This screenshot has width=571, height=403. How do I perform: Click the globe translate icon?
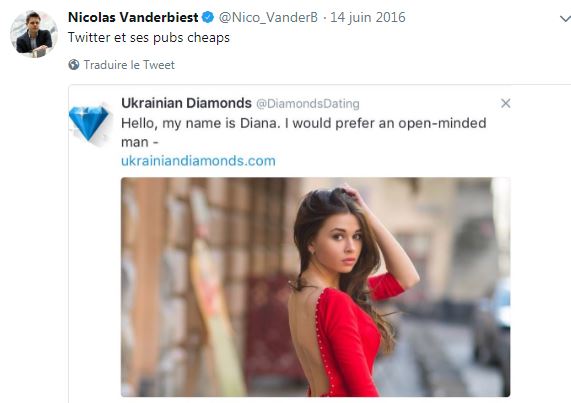[x=74, y=64]
